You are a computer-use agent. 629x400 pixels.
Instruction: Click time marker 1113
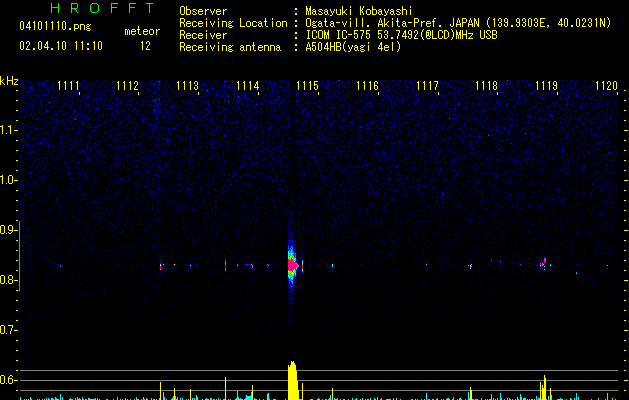[x=187, y=86]
